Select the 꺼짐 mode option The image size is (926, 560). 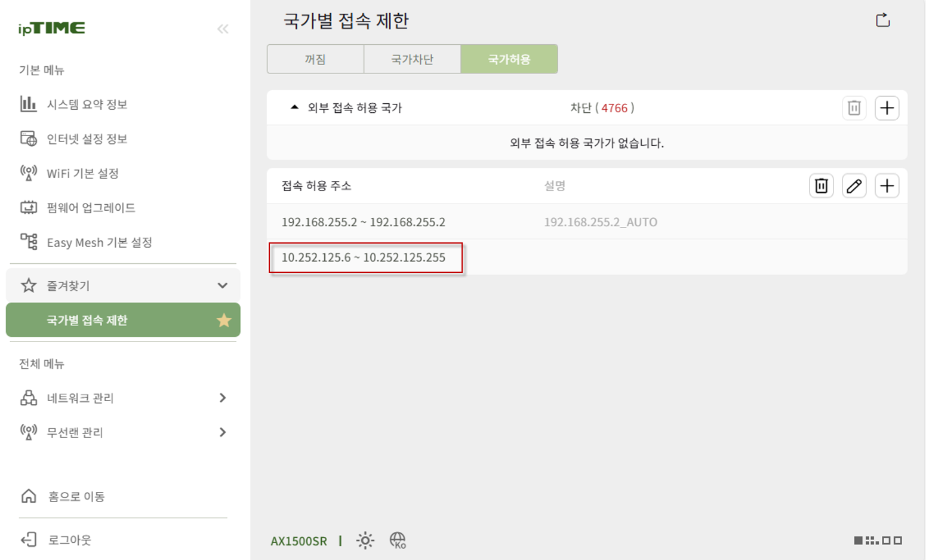click(x=315, y=59)
